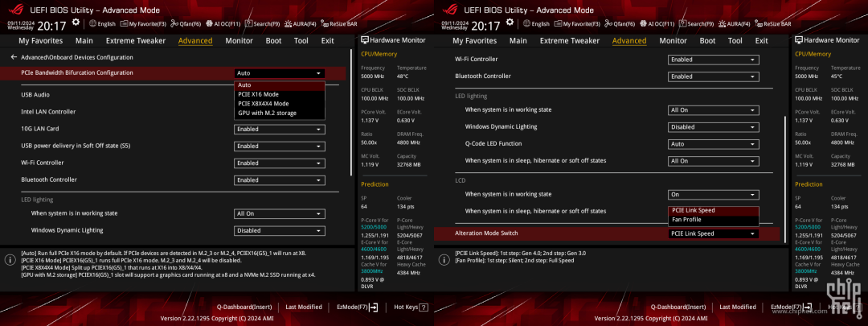View Last Modified in left window
This screenshot has height=326, width=868.
coord(303,307)
